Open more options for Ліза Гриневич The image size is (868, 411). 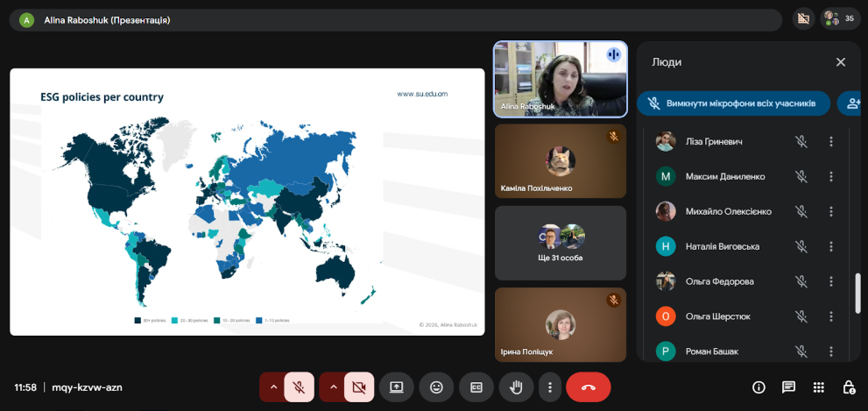[x=830, y=141]
